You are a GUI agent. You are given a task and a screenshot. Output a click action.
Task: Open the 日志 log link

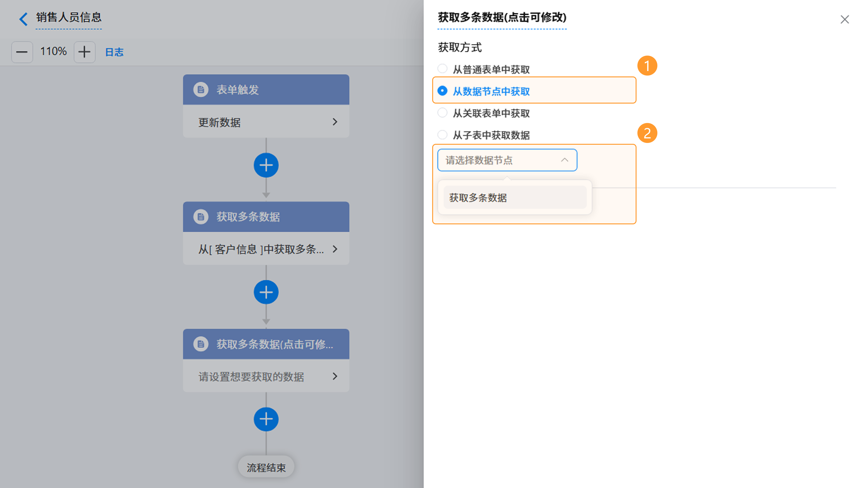tap(114, 52)
